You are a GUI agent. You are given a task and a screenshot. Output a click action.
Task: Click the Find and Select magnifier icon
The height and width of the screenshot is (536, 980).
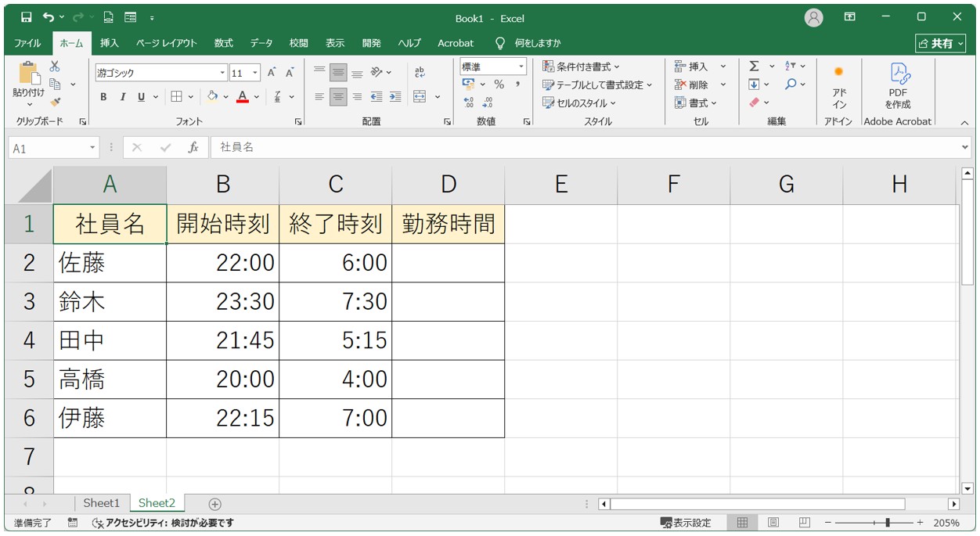pos(791,85)
